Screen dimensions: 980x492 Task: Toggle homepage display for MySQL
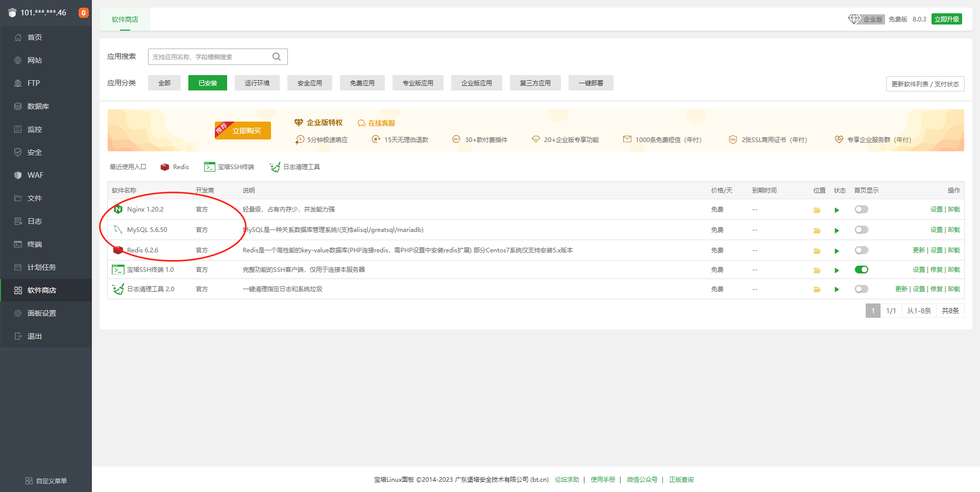tap(861, 230)
